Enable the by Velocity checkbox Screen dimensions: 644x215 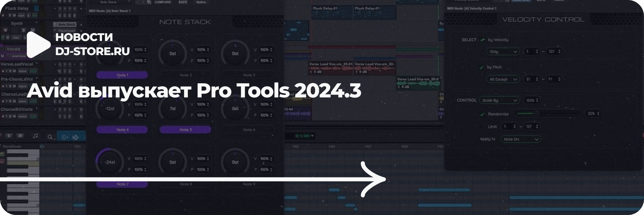(x=483, y=40)
